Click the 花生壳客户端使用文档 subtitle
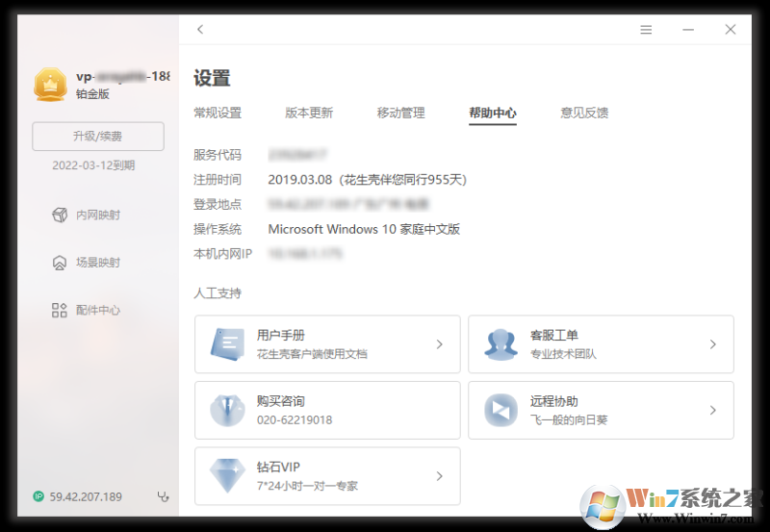770x532 pixels. pos(312,354)
